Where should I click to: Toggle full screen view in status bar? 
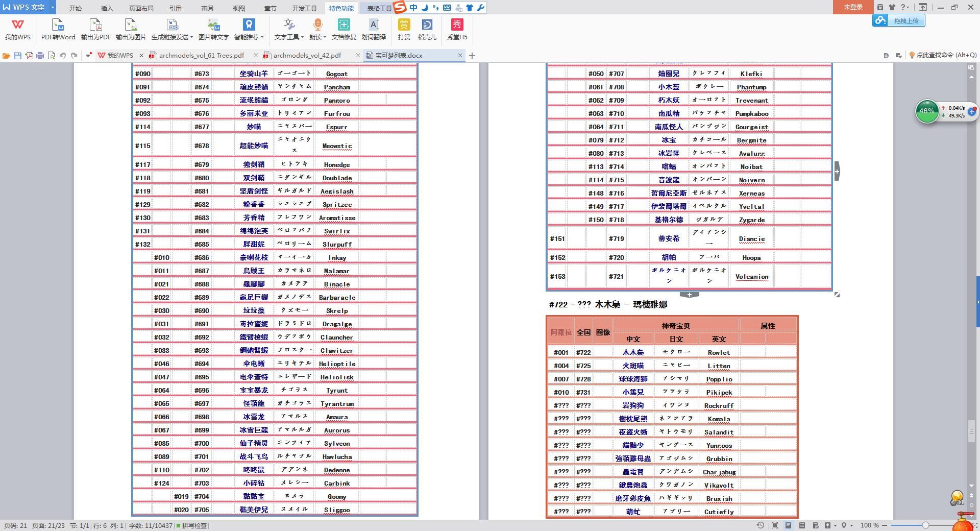click(774, 525)
